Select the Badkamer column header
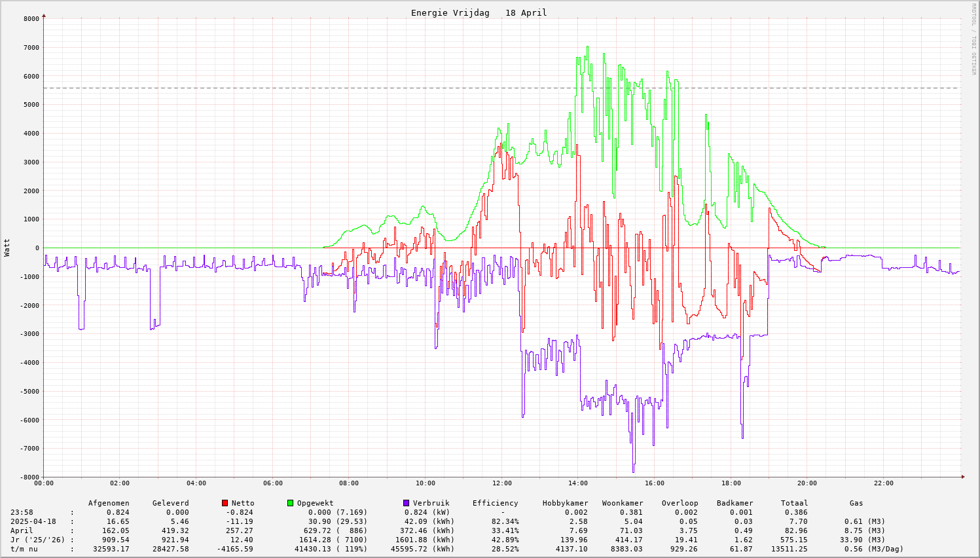This screenshot has height=558, width=980. (x=735, y=503)
